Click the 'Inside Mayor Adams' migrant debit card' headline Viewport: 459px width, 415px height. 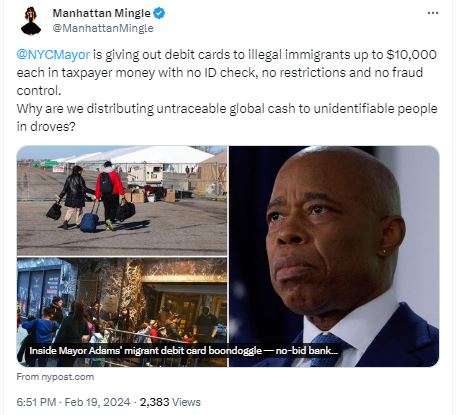click(x=183, y=351)
